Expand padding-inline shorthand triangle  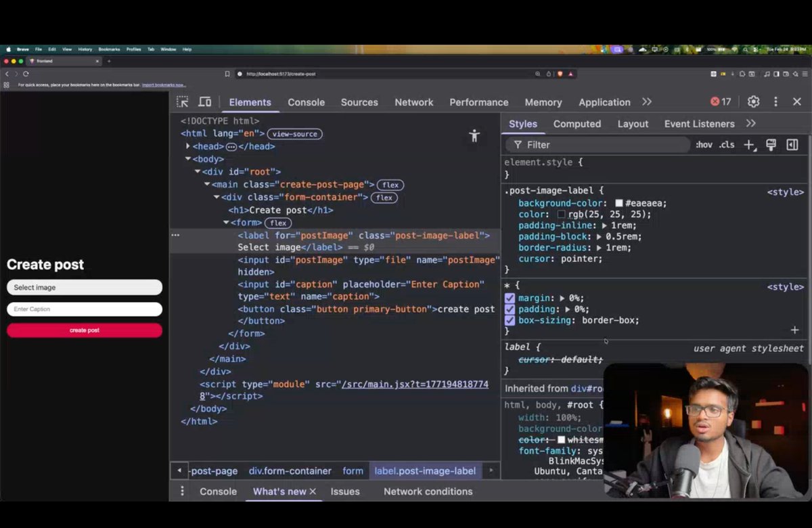coord(604,225)
